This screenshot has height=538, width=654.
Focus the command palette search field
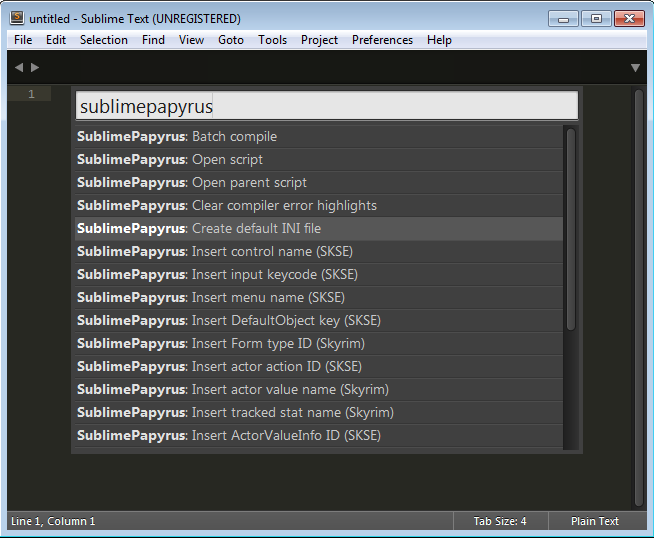327,106
